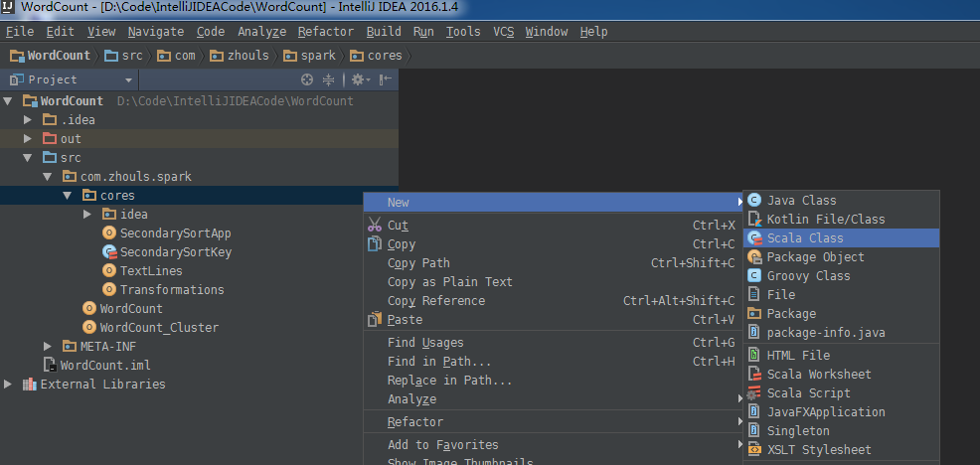Click the HTML File icon
Screen dimensions: 980x465
click(755, 355)
